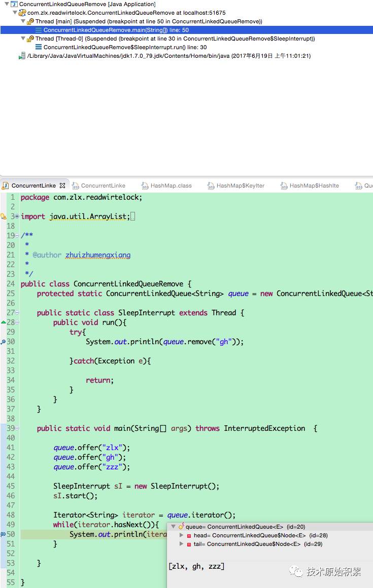Click the Thread [main] suspended thread icon
Screen dimensions: 373x588
coord(30,21)
